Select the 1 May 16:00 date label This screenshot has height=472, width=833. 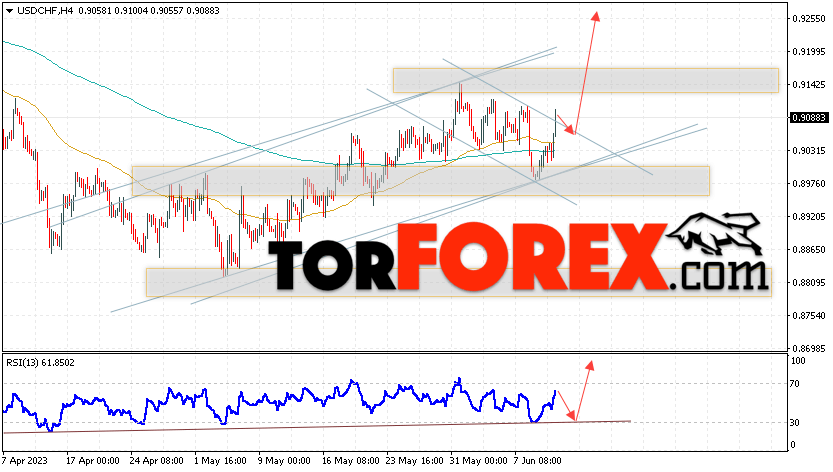coord(220,460)
